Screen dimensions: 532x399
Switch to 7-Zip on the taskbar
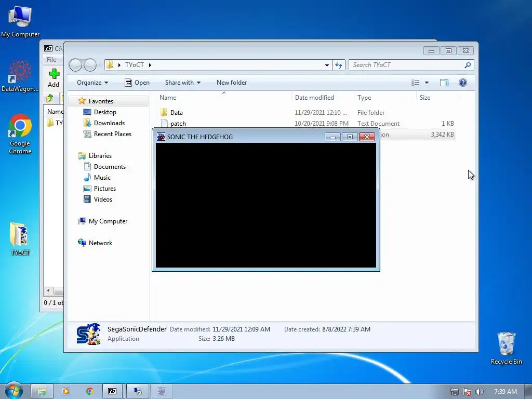113,391
